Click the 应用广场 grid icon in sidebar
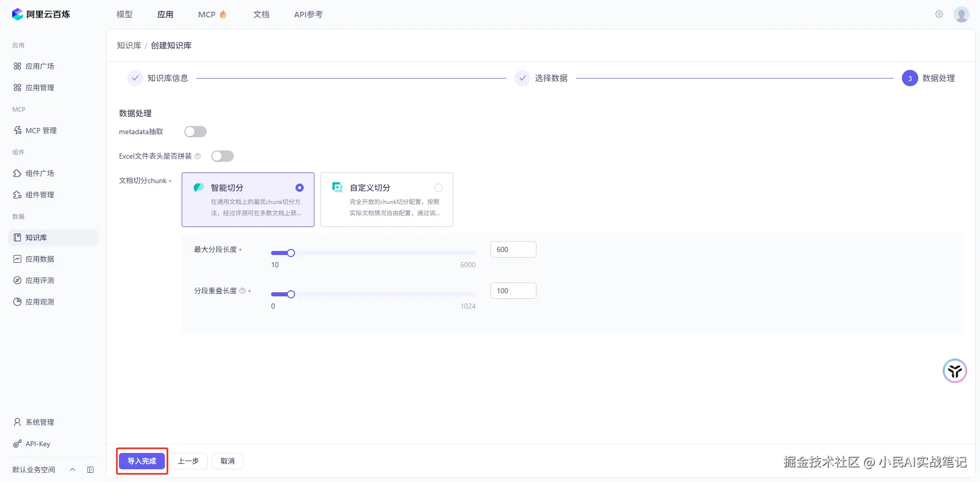 [x=17, y=66]
